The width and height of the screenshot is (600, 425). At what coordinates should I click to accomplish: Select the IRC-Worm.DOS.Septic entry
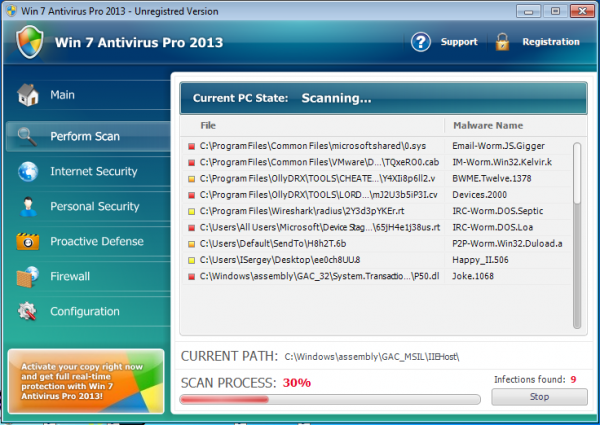[497, 211]
